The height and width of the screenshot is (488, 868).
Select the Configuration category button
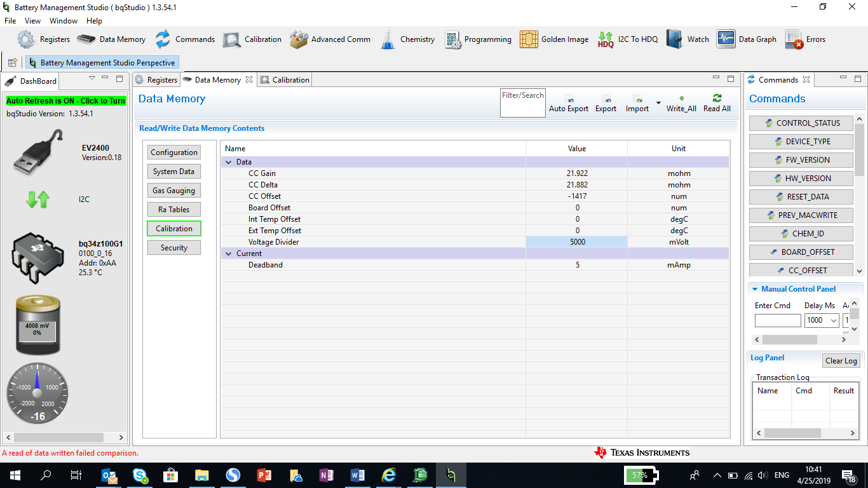174,152
